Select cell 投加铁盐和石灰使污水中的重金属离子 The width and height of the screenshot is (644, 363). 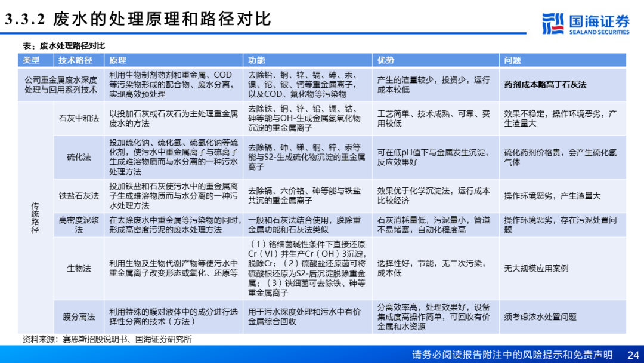click(174, 196)
